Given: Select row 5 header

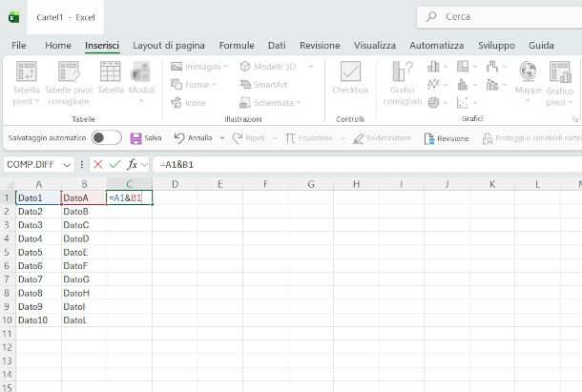Looking at the screenshot, I should (x=7, y=253).
